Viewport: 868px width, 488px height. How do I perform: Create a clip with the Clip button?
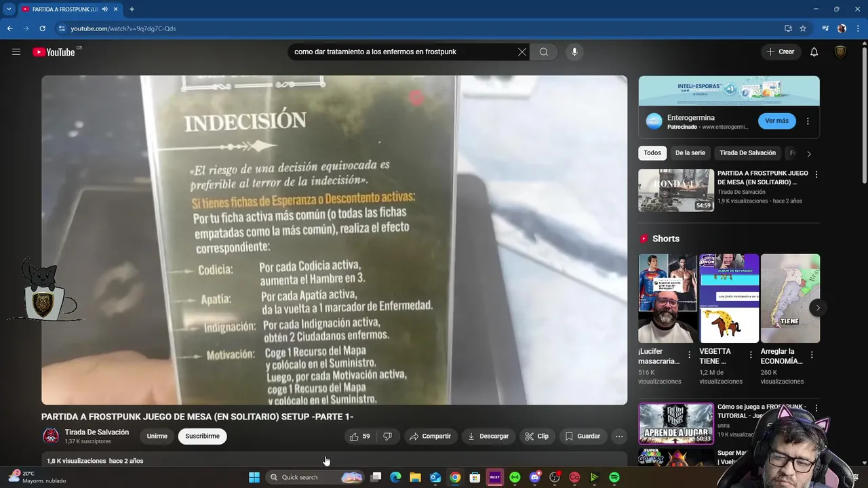pyautogui.click(x=536, y=436)
